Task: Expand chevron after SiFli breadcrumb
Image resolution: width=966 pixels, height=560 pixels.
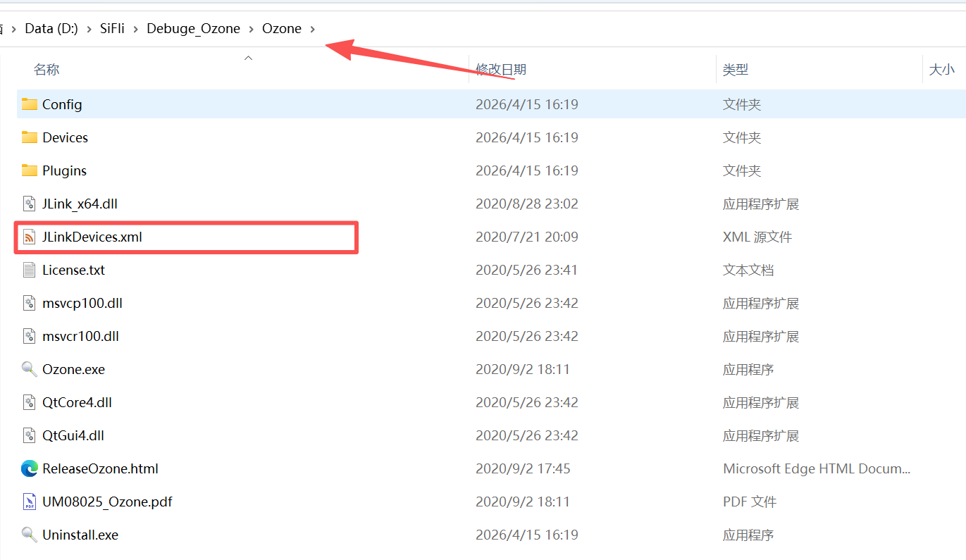Action: click(136, 29)
